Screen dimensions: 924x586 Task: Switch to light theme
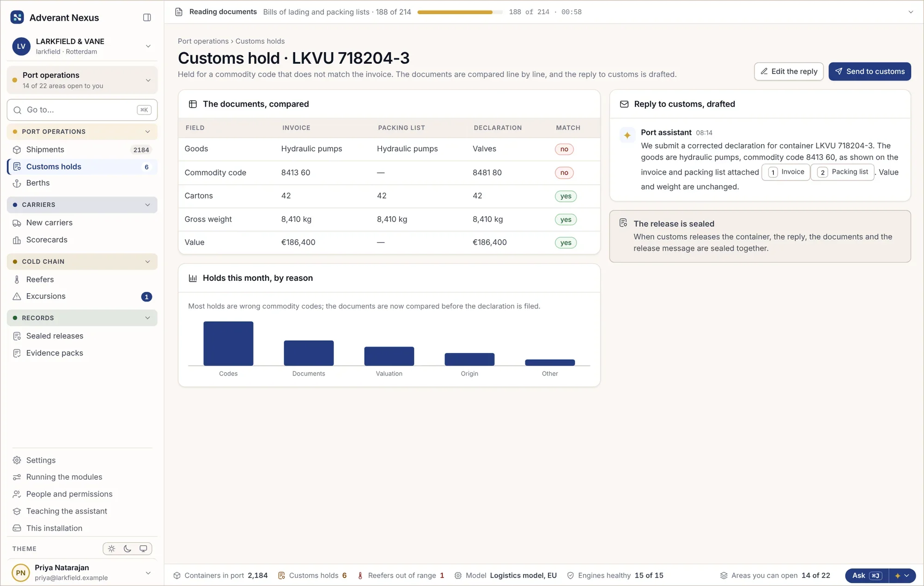pyautogui.click(x=111, y=549)
